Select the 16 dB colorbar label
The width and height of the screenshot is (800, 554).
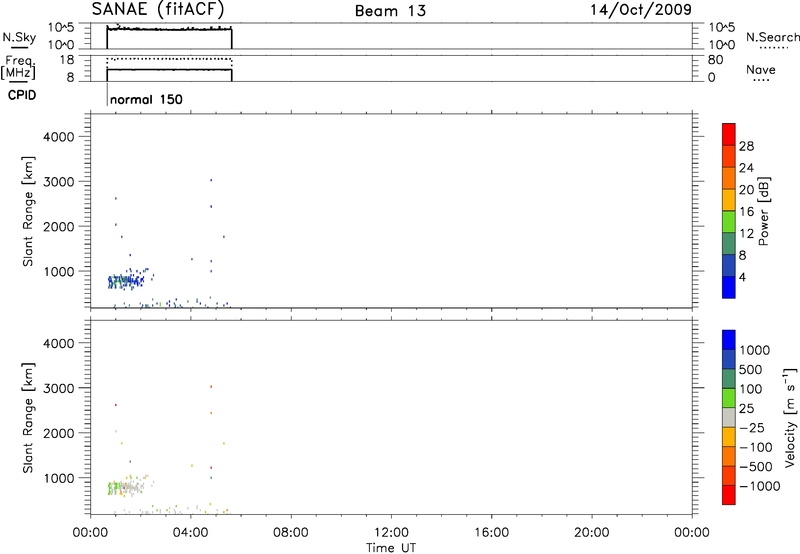746,212
